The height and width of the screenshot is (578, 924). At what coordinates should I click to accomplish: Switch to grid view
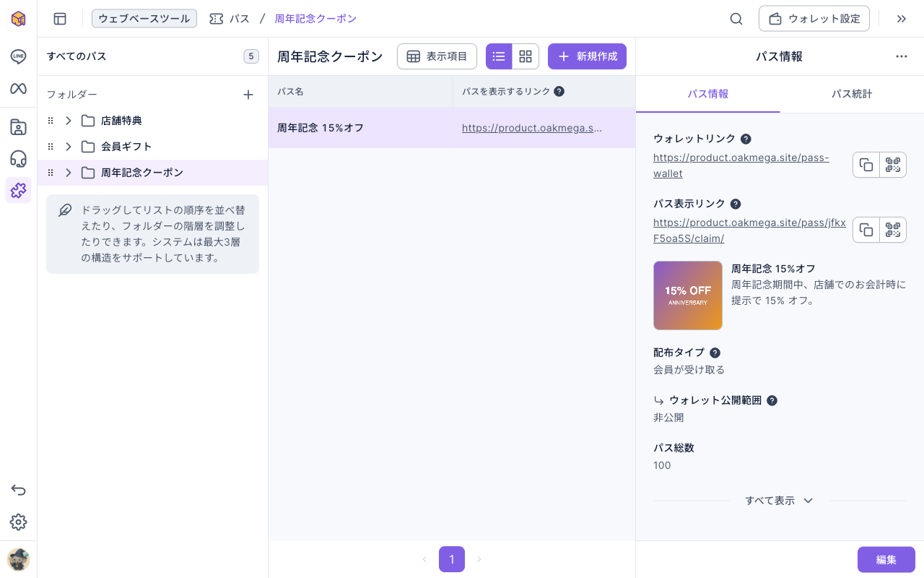(526, 56)
